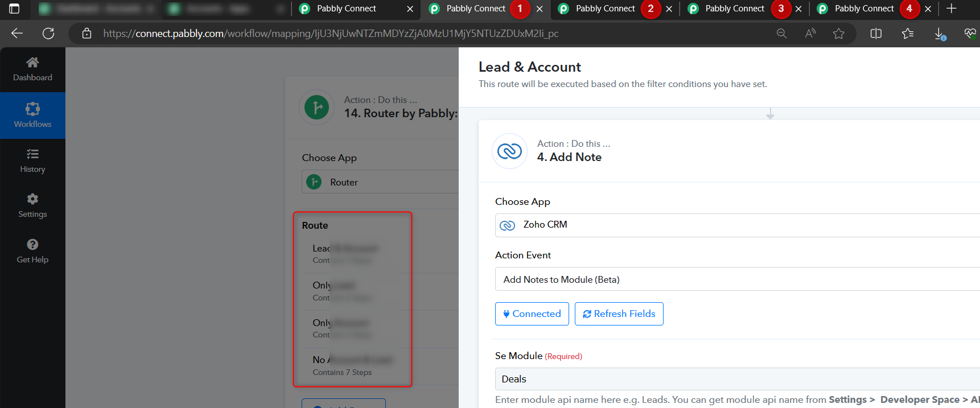The image size is (980, 408).
Task: Close the first Pabbly Connect tab
Action: pos(410,9)
